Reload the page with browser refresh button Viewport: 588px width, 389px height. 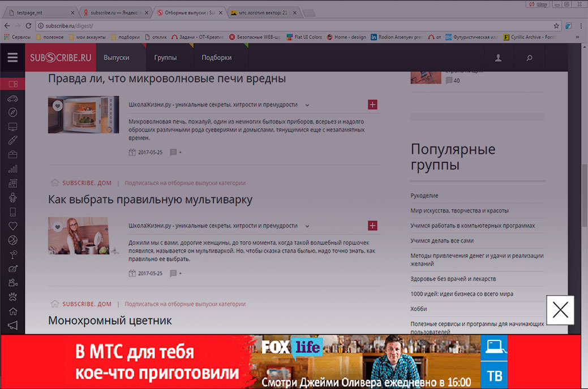click(x=28, y=26)
